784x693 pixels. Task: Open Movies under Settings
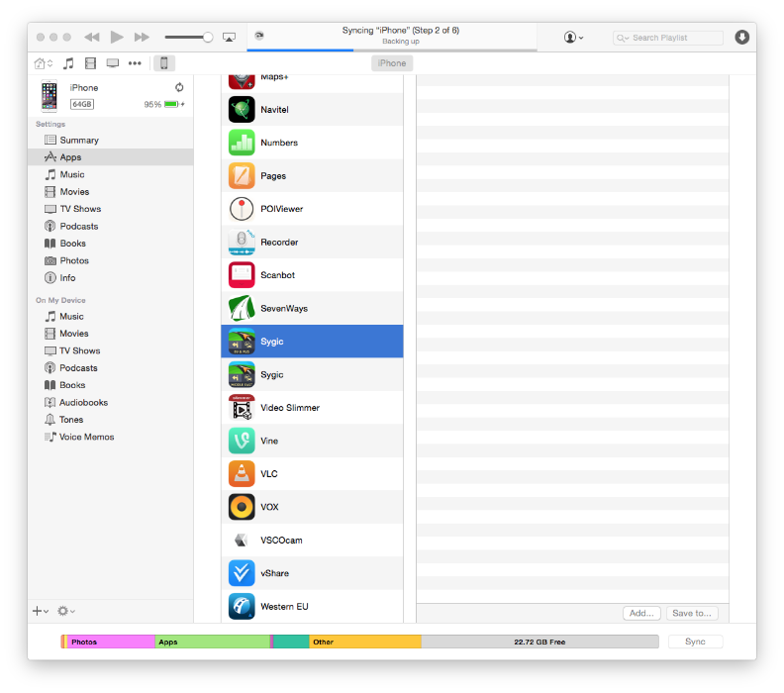(111, 191)
